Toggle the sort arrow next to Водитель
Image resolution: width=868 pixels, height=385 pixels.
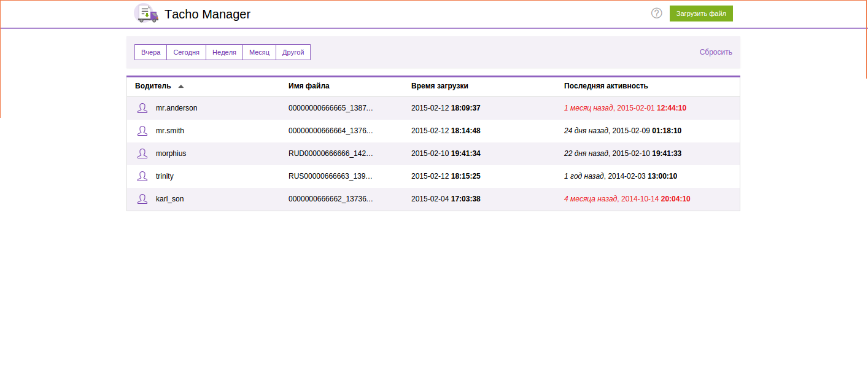(180, 87)
